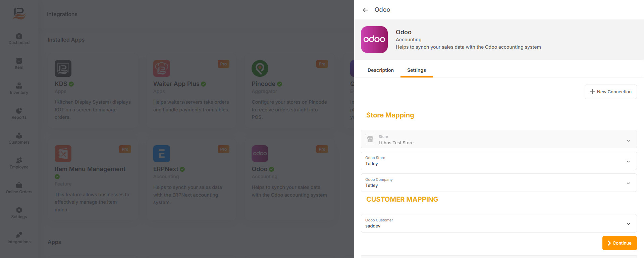Click the Odoo logo in panel header

click(x=374, y=40)
